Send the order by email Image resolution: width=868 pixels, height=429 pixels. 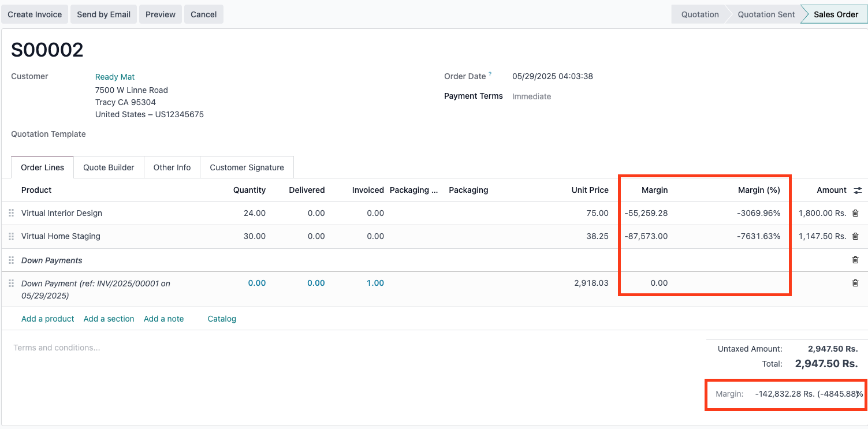tap(104, 14)
